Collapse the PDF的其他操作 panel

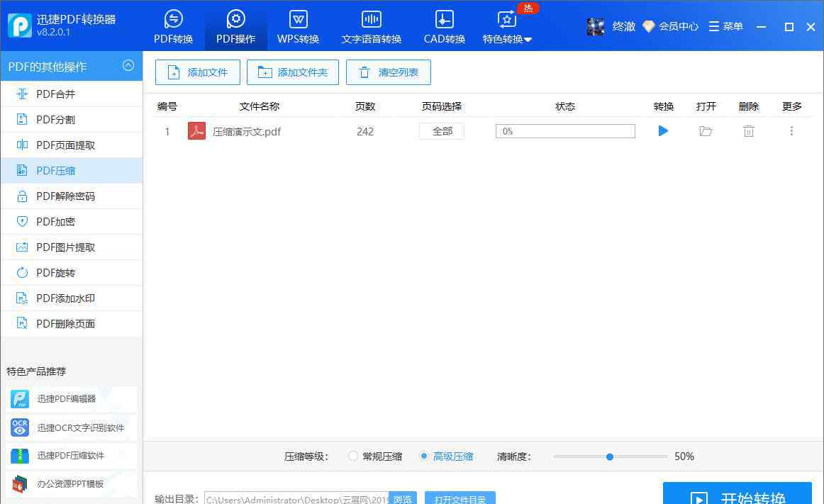point(128,66)
